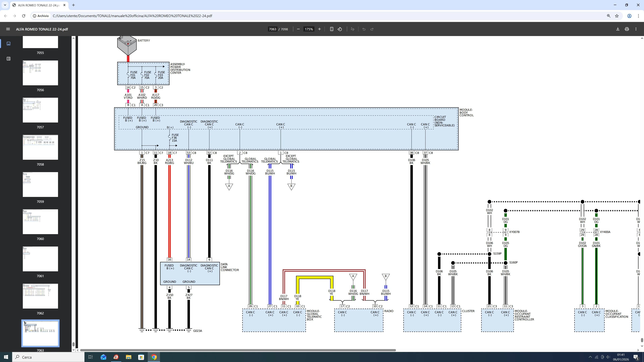The width and height of the screenshot is (644, 362).
Task: Print the PDF document
Action: tap(627, 29)
